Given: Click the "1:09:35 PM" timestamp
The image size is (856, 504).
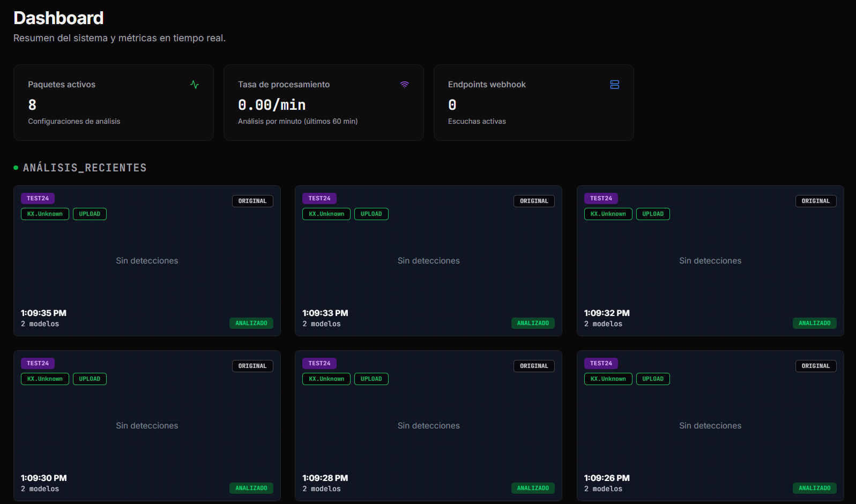Looking at the screenshot, I should pyautogui.click(x=44, y=313).
